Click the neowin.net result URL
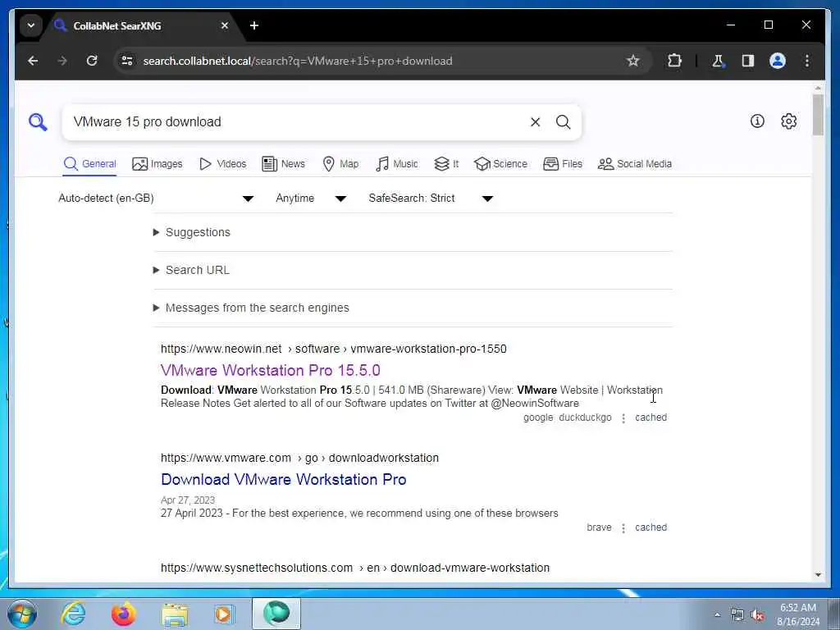Viewport: 840px width, 630px height. tap(333, 349)
